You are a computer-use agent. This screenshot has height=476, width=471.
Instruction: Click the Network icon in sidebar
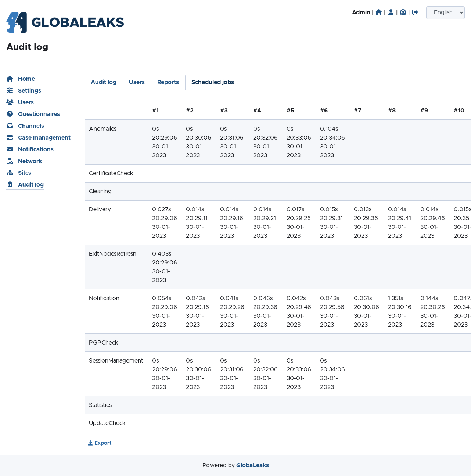tap(10, 161)
